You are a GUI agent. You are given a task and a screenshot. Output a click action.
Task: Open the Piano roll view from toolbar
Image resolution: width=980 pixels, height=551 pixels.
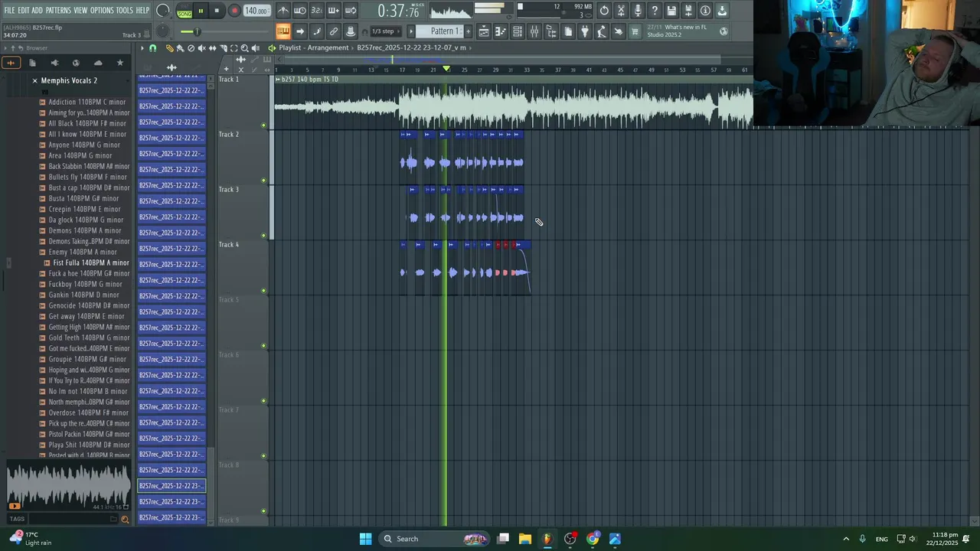click(501, 31)
